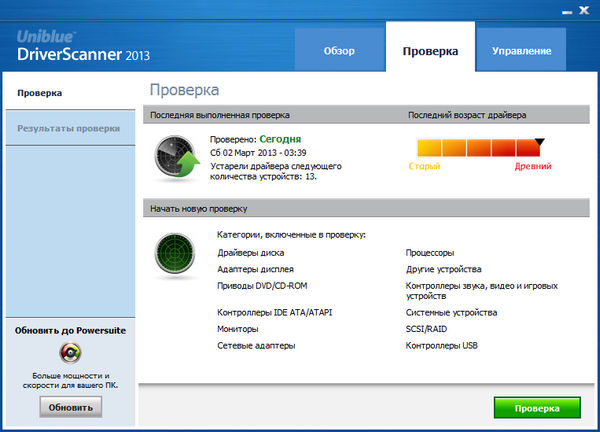
Task: Switch to the Управление tab
Action: [x=521, y=50]
